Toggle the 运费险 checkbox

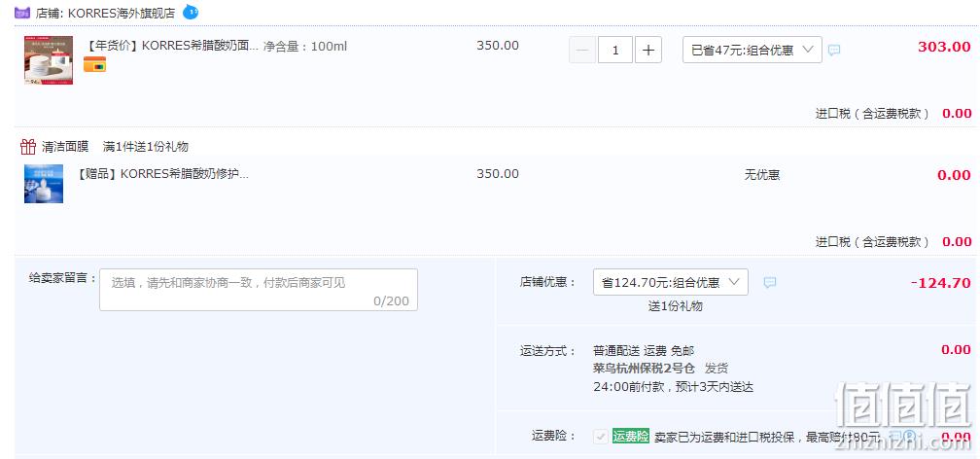coord(601,437)
